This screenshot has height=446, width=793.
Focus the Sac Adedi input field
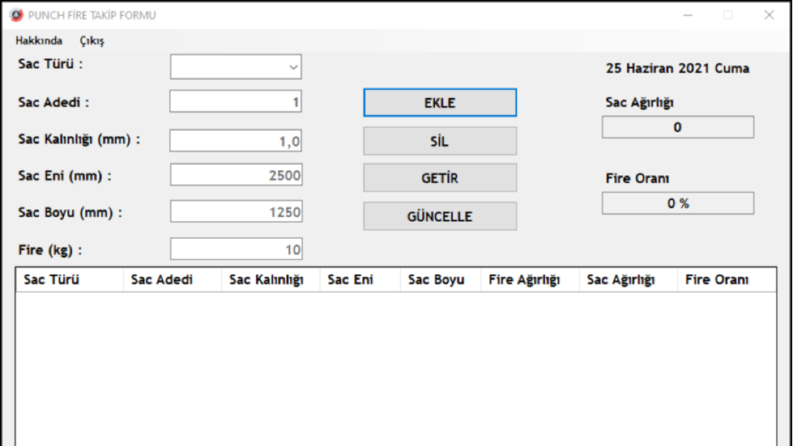tap(236, 102)
